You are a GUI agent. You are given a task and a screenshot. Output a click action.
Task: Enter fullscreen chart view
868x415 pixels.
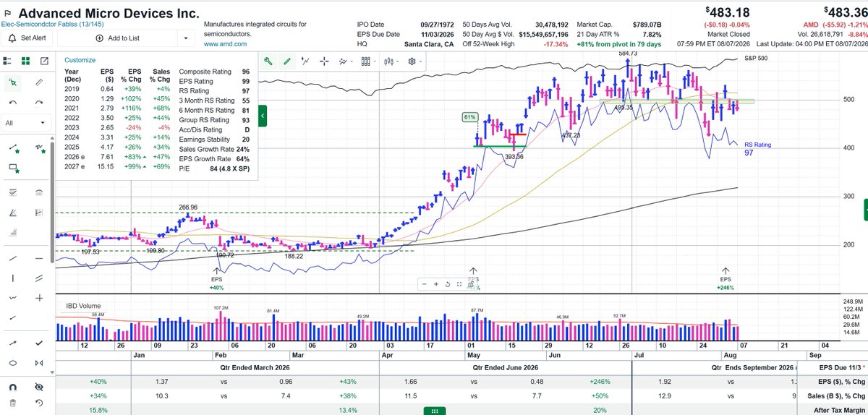(459, 284)
